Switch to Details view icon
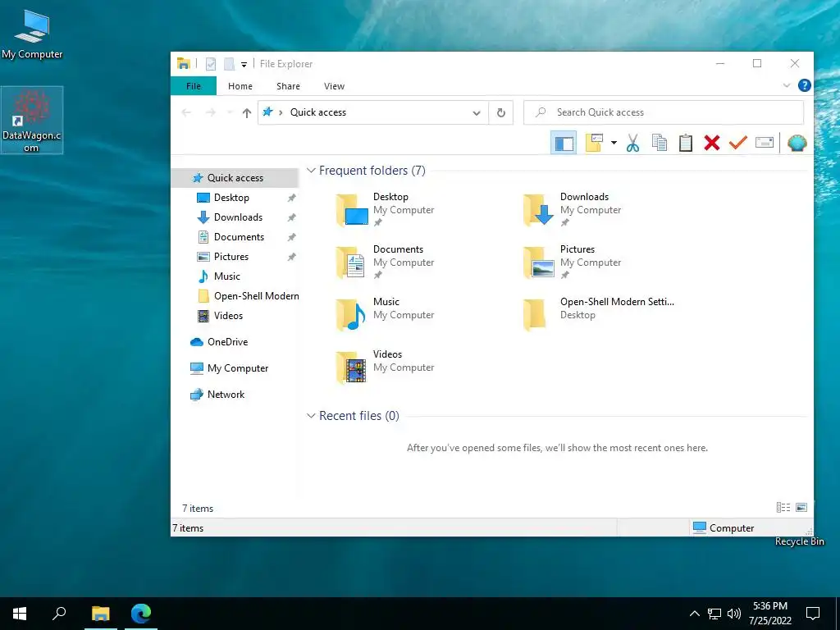 click(783, 507)
